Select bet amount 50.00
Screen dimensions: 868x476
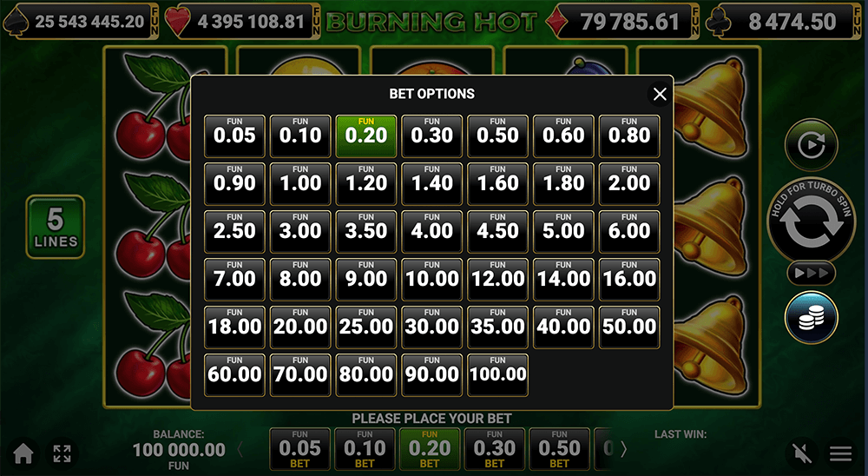point(629,327)
